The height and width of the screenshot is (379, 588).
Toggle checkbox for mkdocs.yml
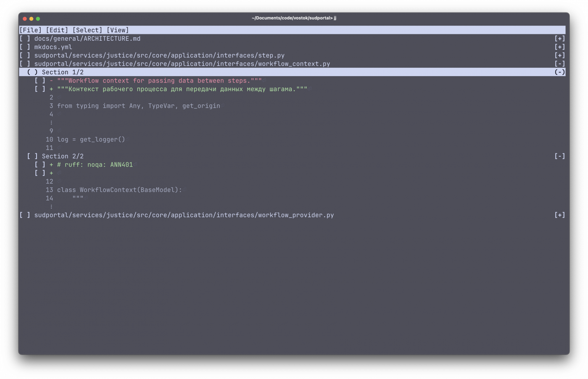click(x=25, y=47)
